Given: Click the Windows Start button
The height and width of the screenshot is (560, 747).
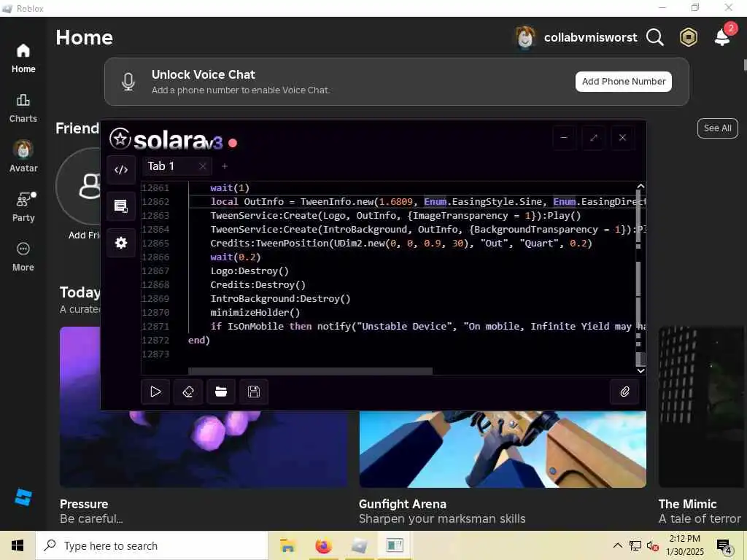Looking at the screenshot, I should coord(18,545).
